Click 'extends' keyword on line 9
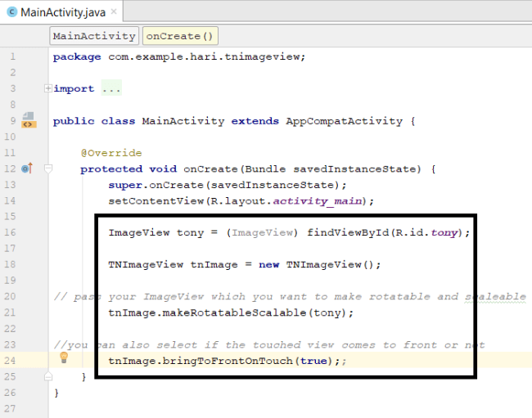532x418 pixels. click(x=255, y=121)
